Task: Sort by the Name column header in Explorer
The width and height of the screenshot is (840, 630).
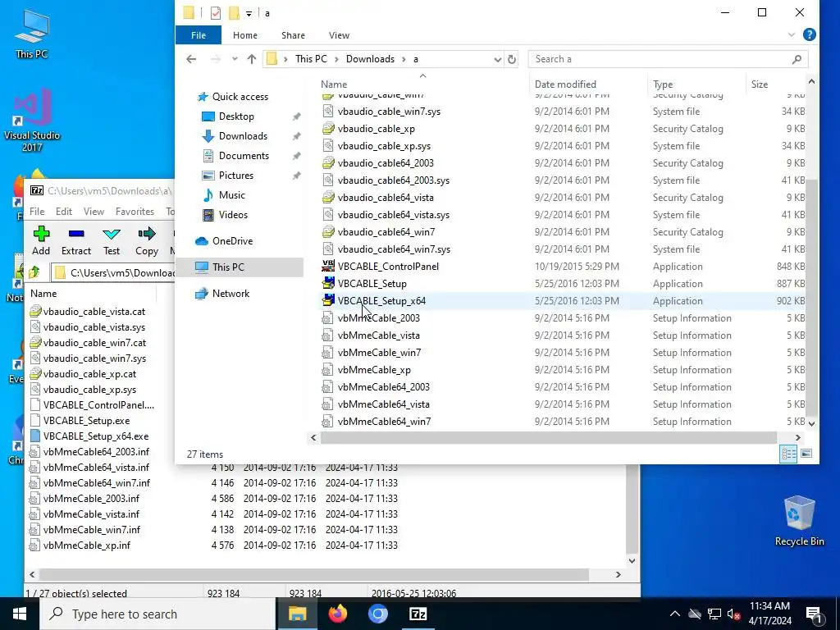Action: (x=334, y=84)
